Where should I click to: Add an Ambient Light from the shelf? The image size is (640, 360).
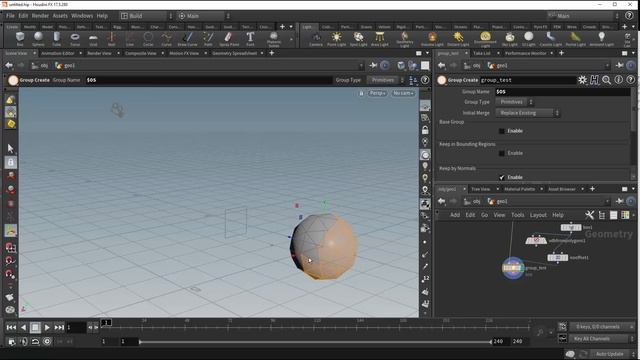coord(601,39)
